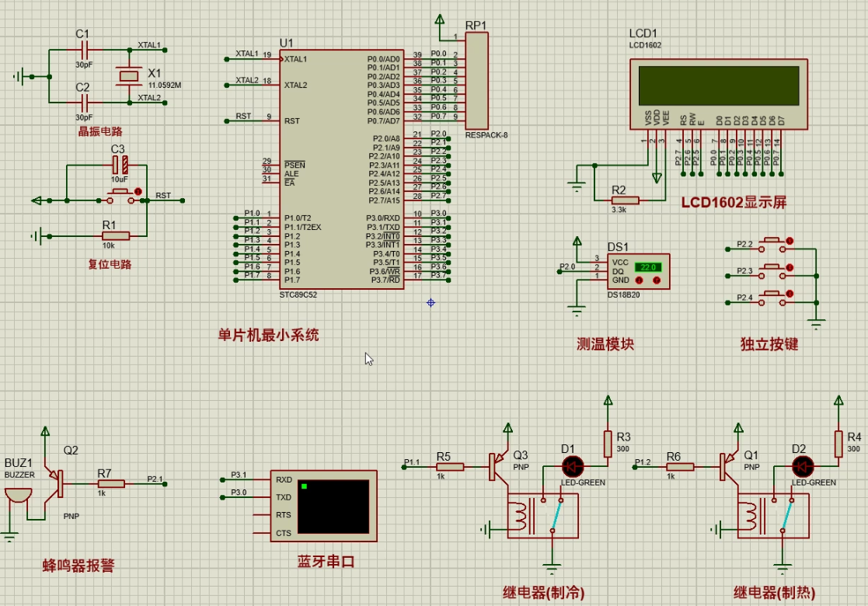Click the D2 green LED symbol
This screenshot has width=868, height=606.
tap(802, 466)
